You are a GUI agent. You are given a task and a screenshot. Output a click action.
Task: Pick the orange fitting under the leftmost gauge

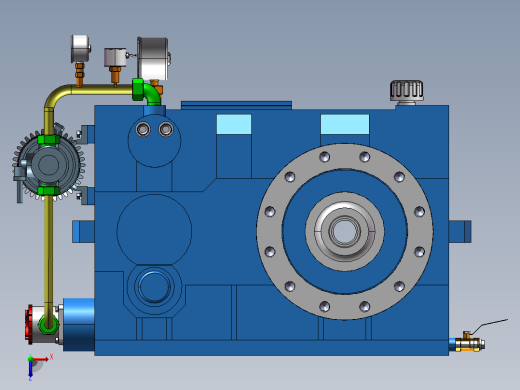coord(79,75)
